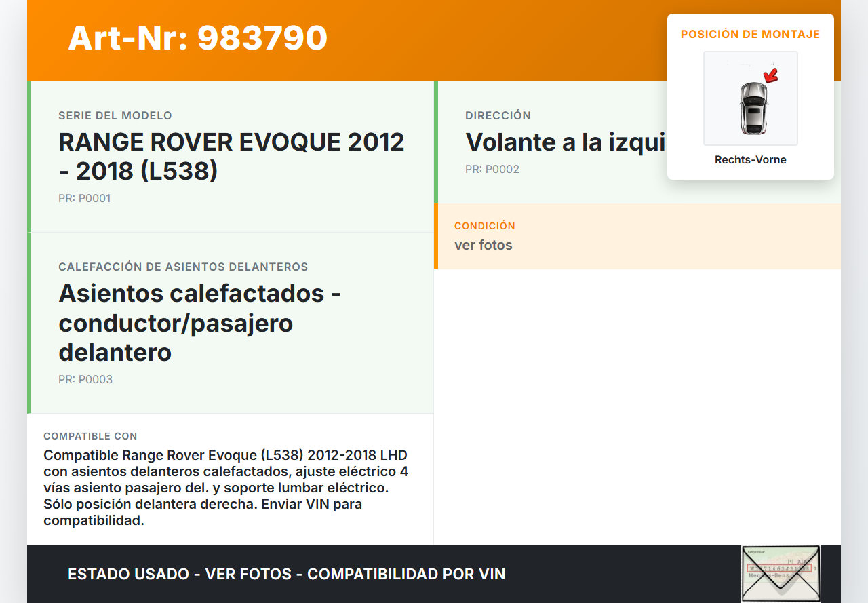868x603 pixels.
Task: Click the 'POSICIÓN DE MONTAJE' label
Action: pyautogui.click(x=751, y=34)
